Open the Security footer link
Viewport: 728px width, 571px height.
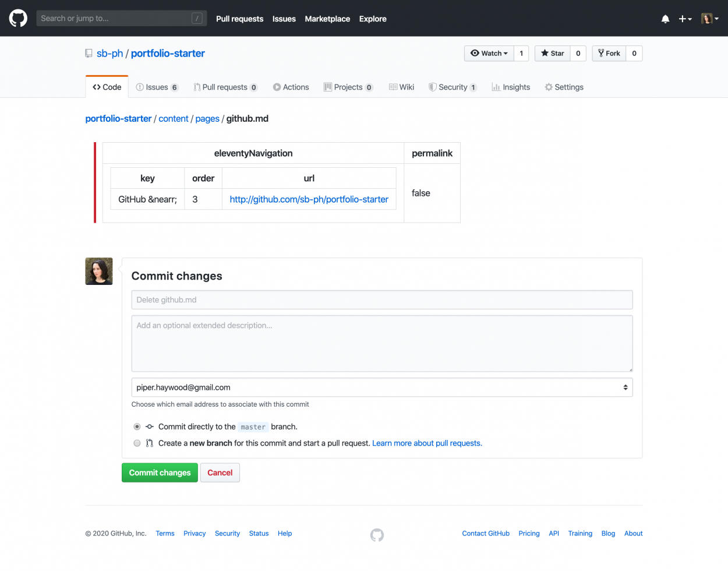click(x=227, y=533)
